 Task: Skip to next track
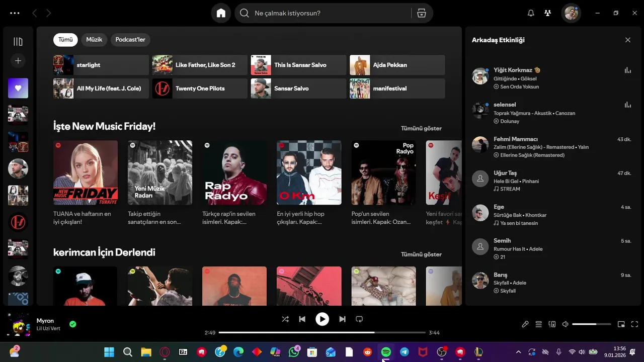[x=342, y=319]
